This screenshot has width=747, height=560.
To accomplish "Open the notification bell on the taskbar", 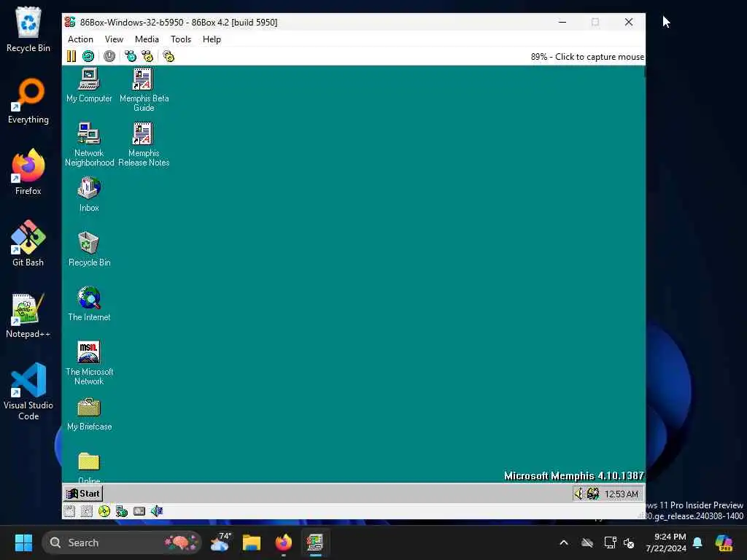I will coord(697,542).
